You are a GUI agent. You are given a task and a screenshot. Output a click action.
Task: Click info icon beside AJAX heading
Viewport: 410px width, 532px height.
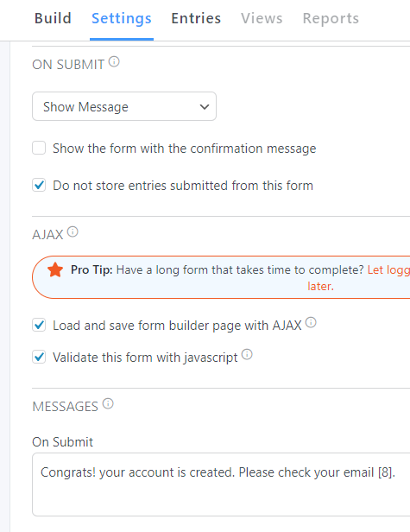(x=73, y=232)
